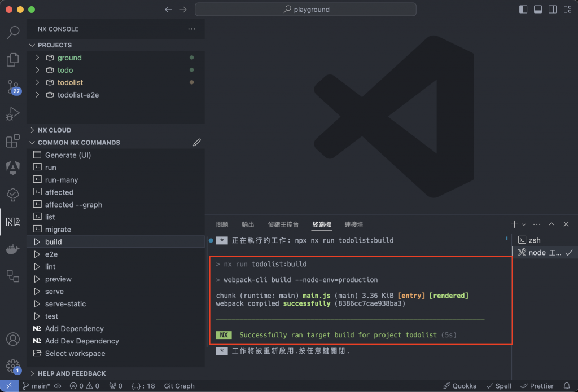Open terminal panel more actions ellipsis
The height and width of the screenshot is (392, 578).
537,224
